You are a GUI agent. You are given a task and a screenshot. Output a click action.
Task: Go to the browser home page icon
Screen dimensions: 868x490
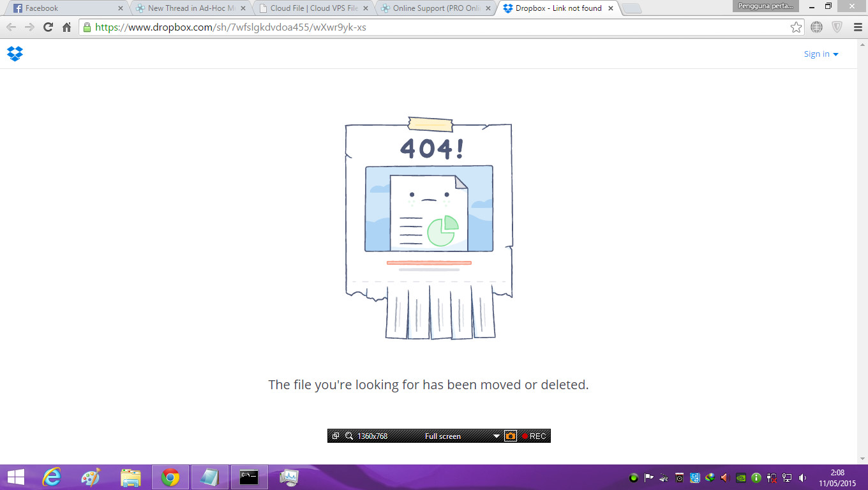pos(66,27)
